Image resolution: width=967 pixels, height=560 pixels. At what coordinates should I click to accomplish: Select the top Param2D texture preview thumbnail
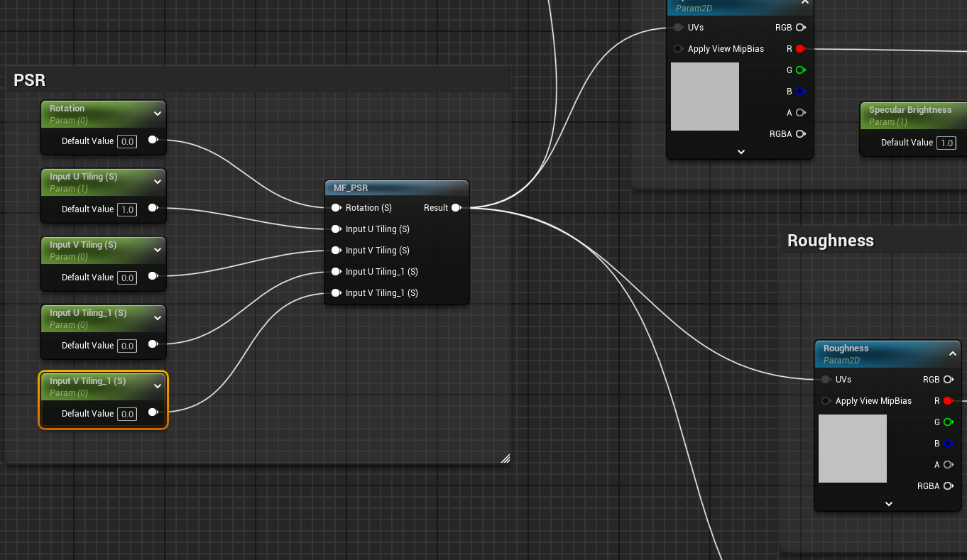click(x=705, y=97)
